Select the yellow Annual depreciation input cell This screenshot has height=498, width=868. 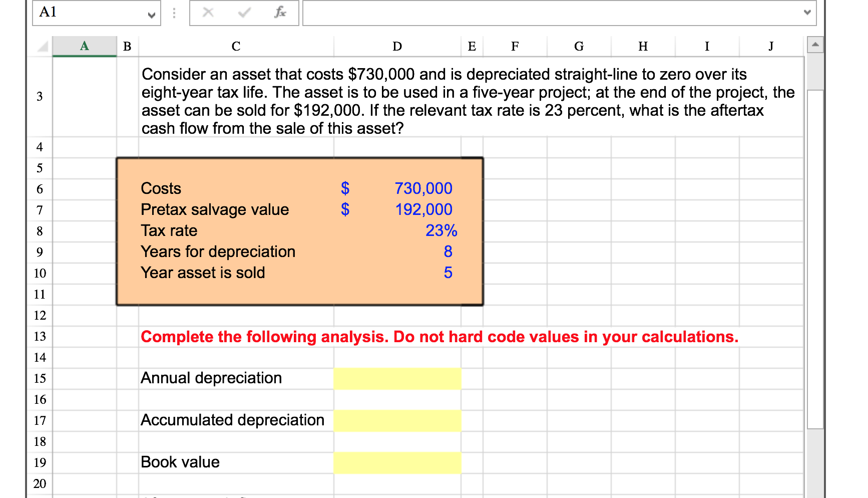point(397,378)
